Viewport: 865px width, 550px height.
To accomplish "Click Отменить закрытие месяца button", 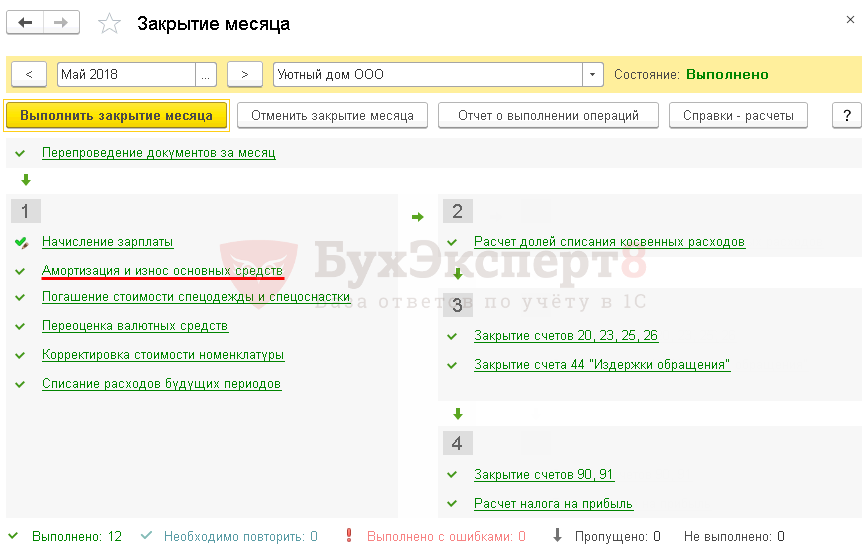I will [332, 116].
